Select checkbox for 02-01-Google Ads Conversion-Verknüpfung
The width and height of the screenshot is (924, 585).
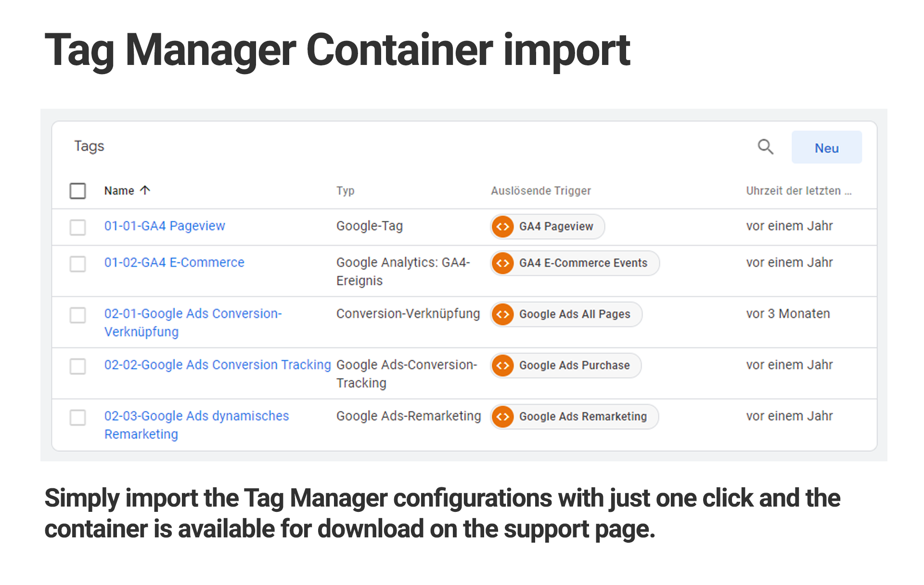tap(77, 315)
